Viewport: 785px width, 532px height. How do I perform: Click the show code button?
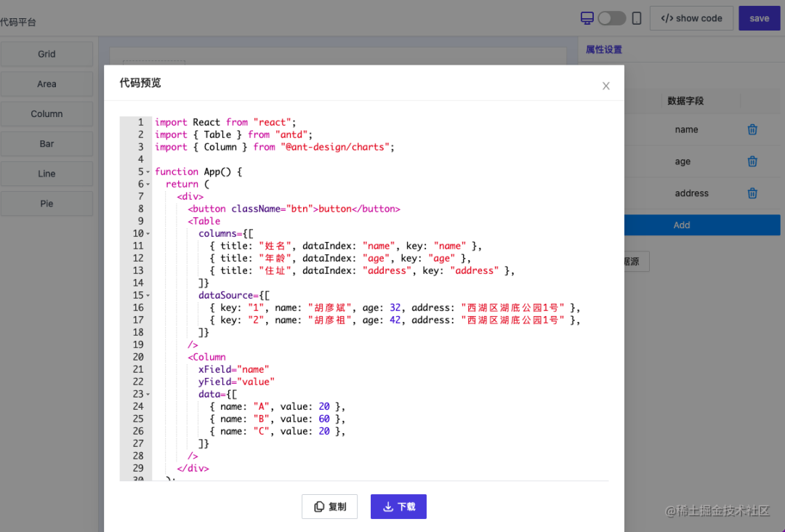pos(691,18)
